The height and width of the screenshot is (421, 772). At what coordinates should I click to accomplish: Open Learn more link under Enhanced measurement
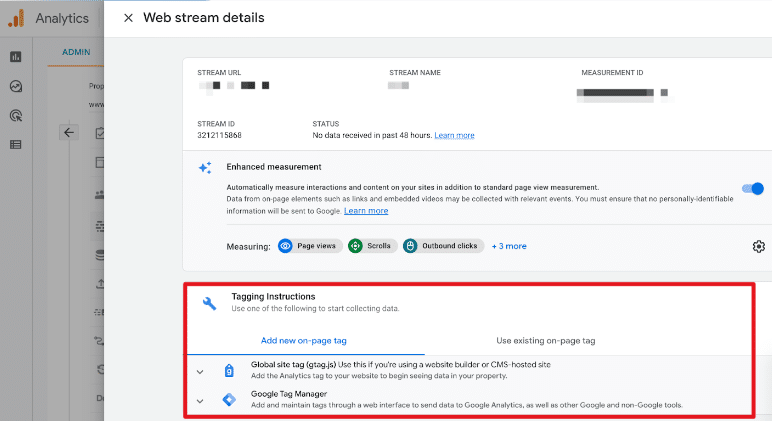[x=366, y=211]
